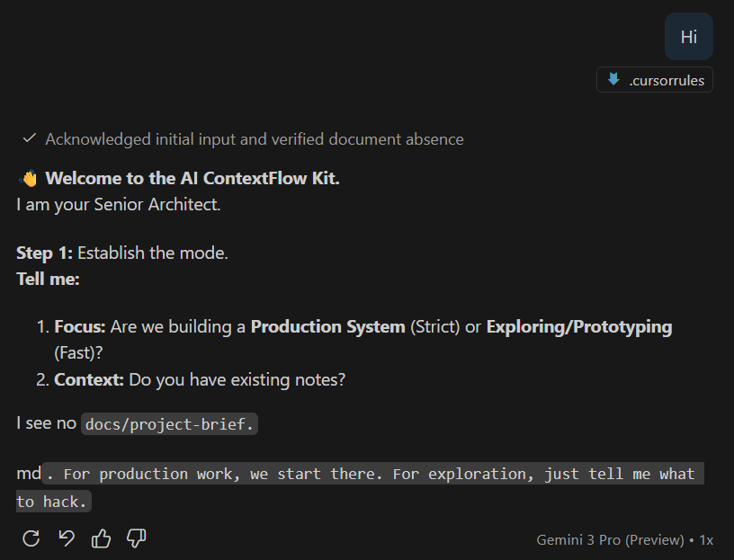Screen dimensions: 734x560
Task: Open the .cursorrules attachment chip
Action: [654, 79]
